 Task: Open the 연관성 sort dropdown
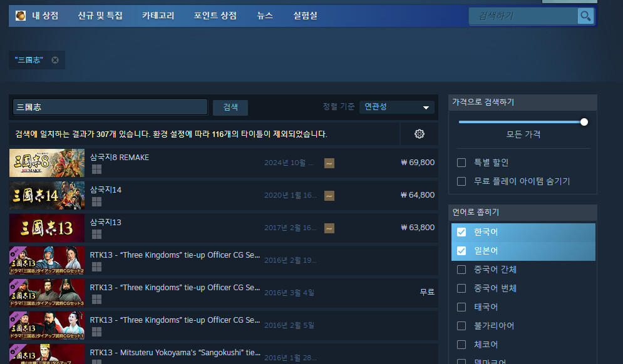[x=396, y=107]
